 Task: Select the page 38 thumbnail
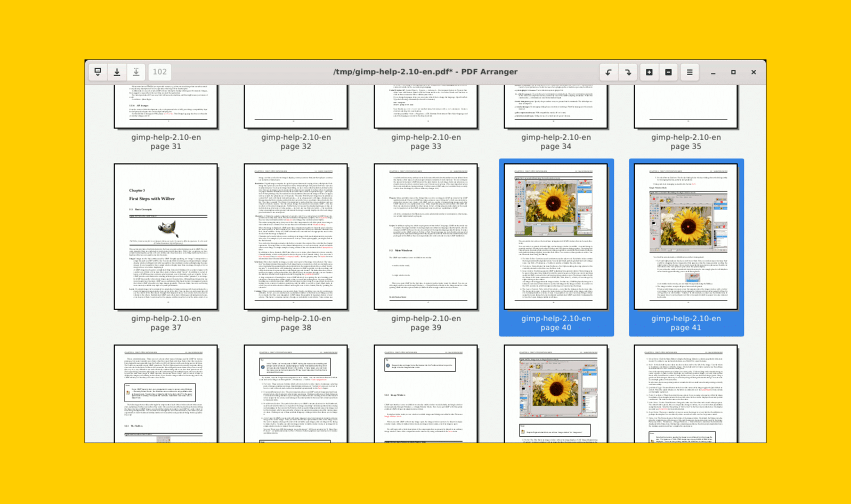coord(296,237)
